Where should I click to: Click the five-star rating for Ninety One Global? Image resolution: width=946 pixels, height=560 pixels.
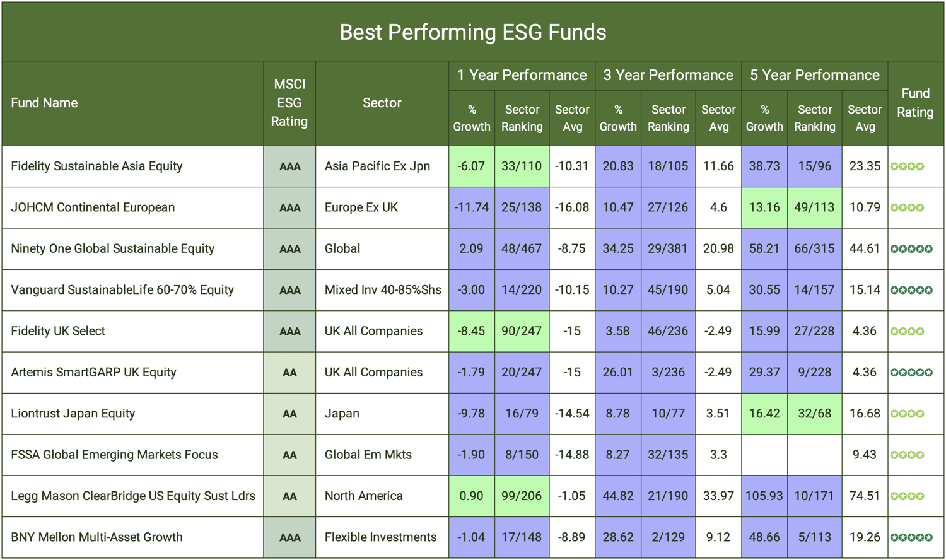911,249
